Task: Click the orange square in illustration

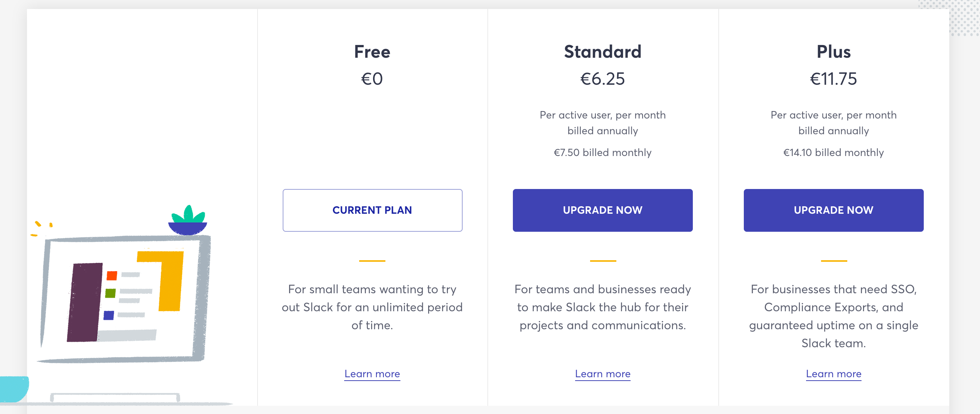Action: [112, 276]
